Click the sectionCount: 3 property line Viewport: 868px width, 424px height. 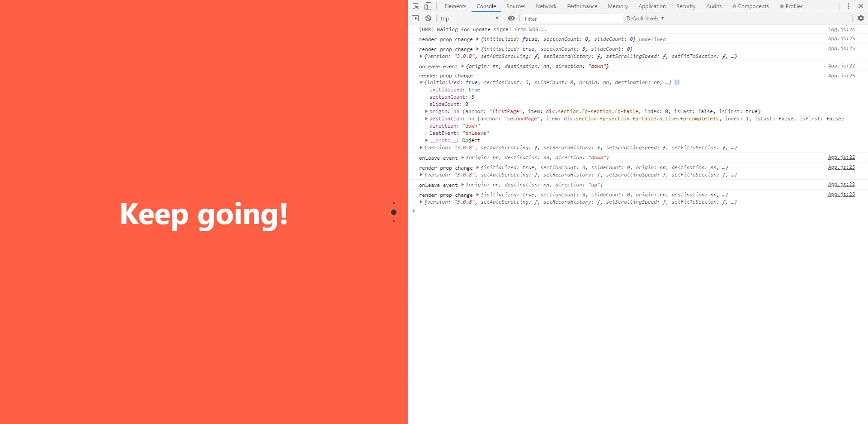click(452, 97)
